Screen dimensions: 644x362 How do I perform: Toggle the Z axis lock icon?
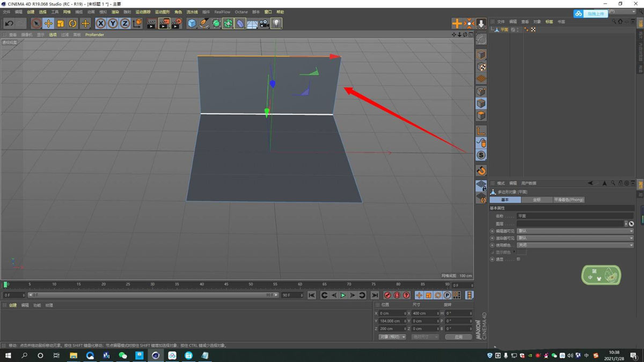[x=125, y=23]
